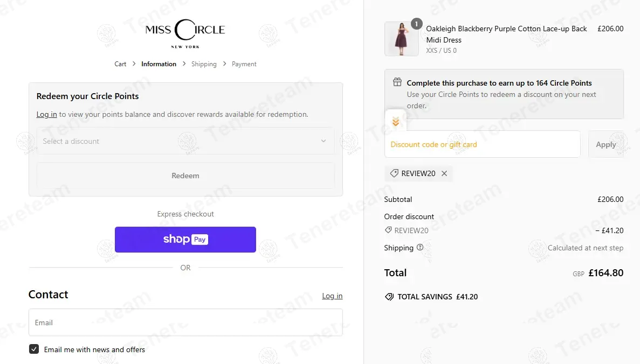Viewport: 640px width, 364px height.
Task: Click the gift icon for Circle Points
Action: pyautogui.click(x=397, y=82)
